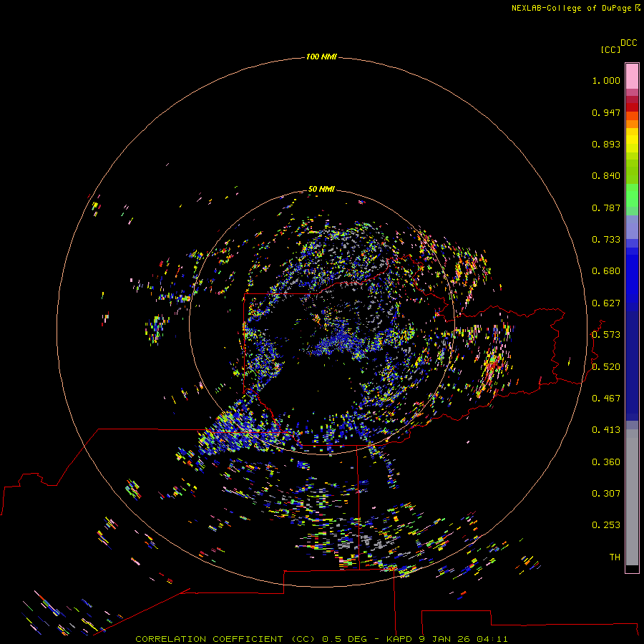Select the 0.680 scale value
Screen dimensions: 644x644
click(606, 271)
